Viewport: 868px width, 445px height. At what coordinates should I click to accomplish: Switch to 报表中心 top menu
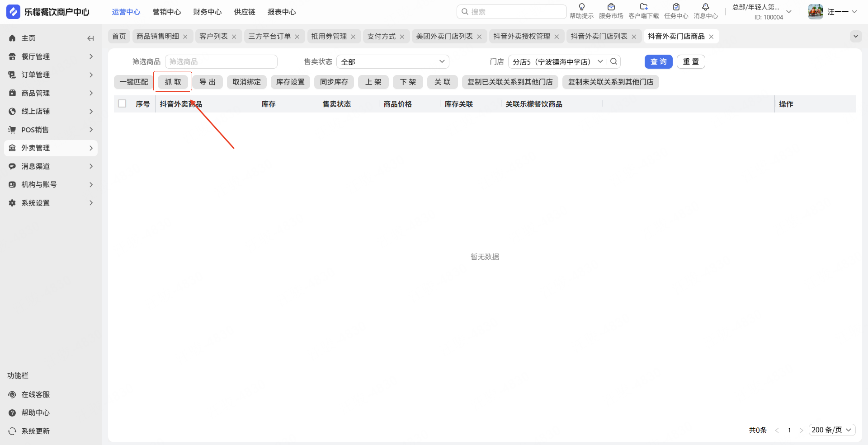tap(282, 12)
